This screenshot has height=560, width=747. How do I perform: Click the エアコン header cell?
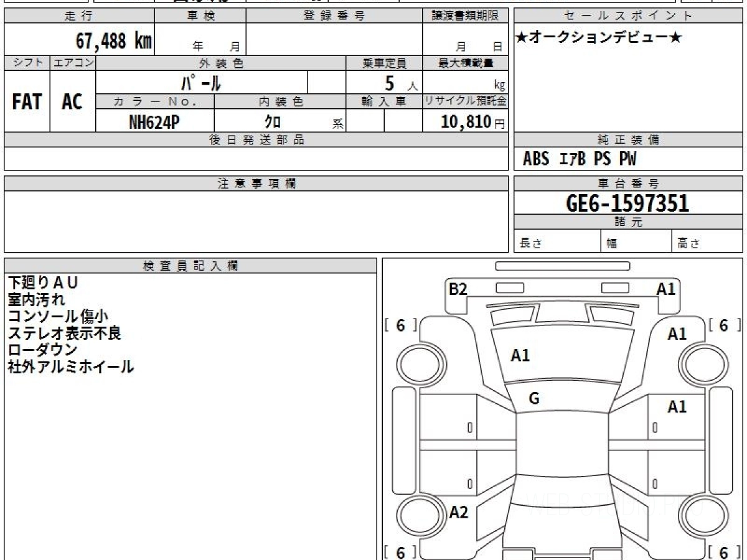click(x=73, y=63)
